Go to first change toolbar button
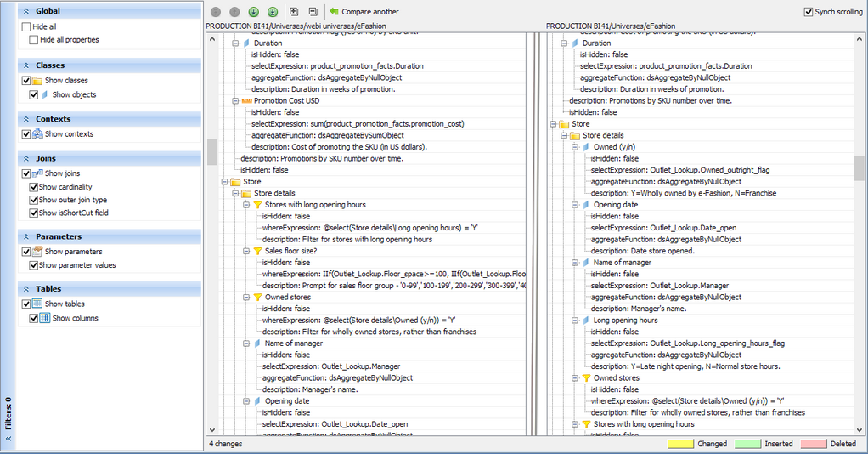Image resolution: width=868 pixels, height=454 pixels. tap(216, 12)
